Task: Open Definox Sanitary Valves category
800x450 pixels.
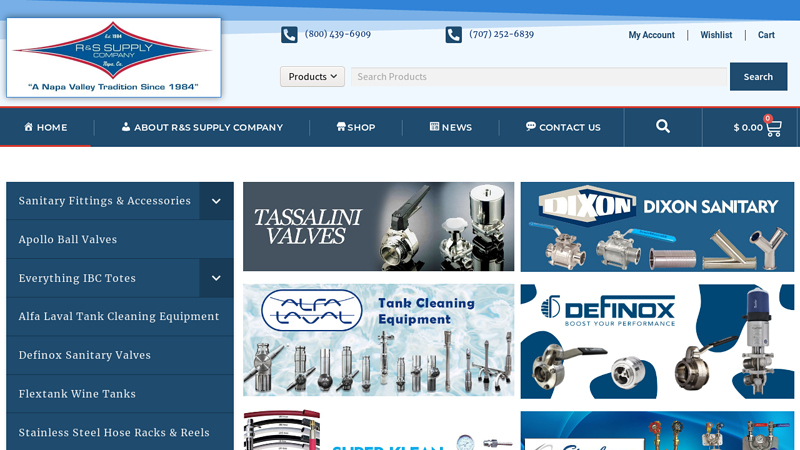Action: tap(85, 356)
